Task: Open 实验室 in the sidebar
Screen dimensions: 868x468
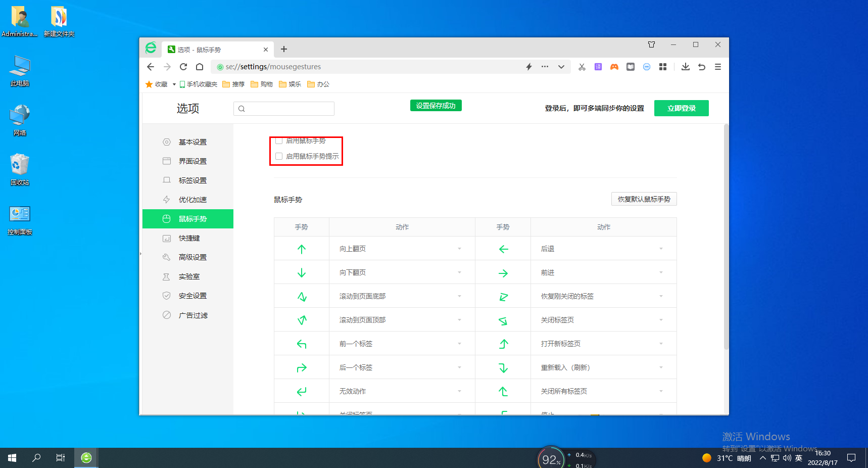Action: [188, 276]
